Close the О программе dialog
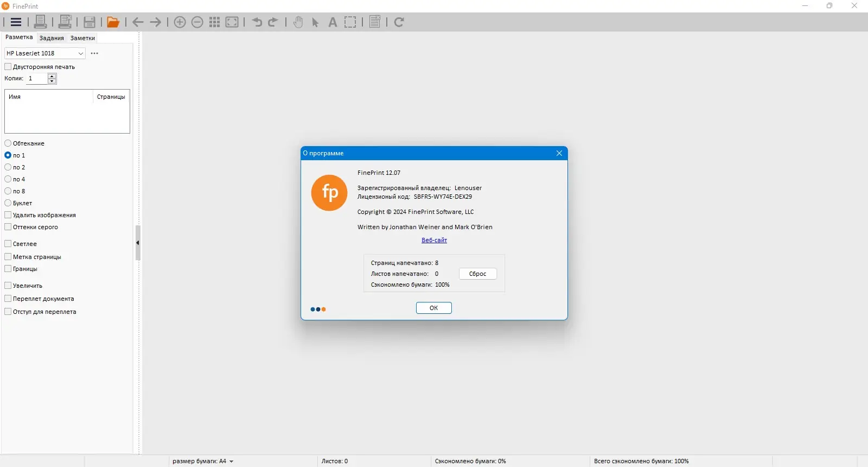 tap(559, 153)
